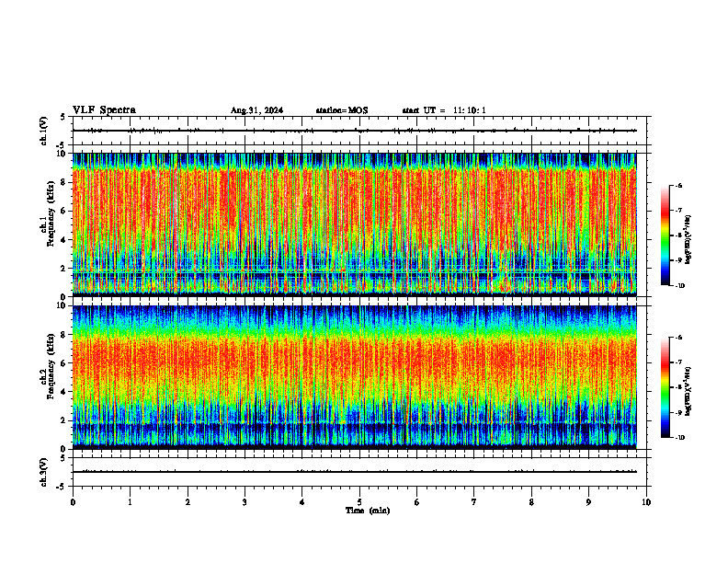The height and width of the screenshot is (563, 728).
Task: Click the "6" kHz tick of ch.2 panel
Action: pos(64,363)
